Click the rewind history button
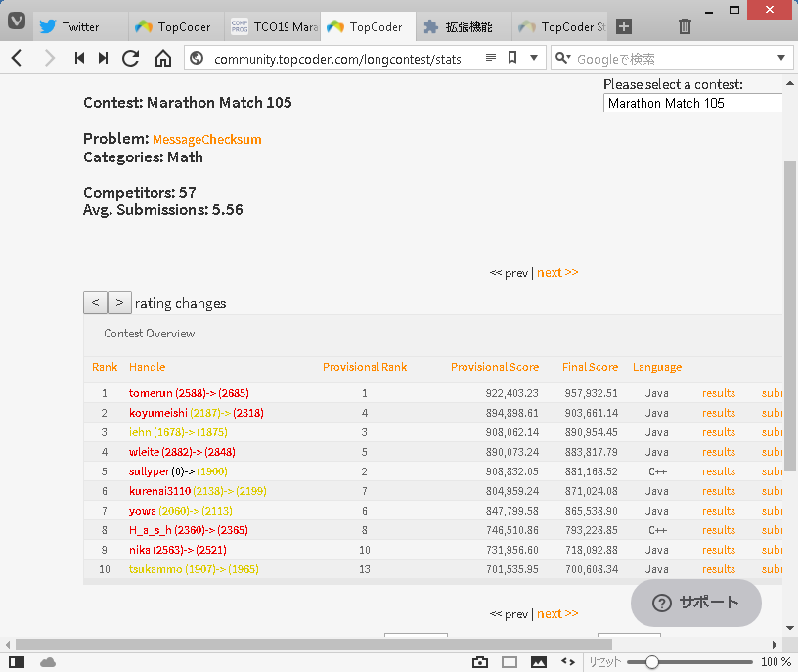The width and height of the screenshot is (798, 672). pos(79,58)
